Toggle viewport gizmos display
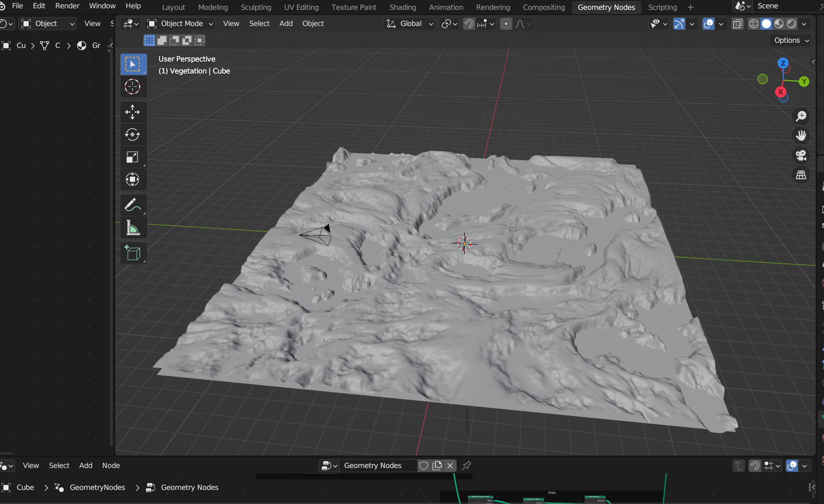 tap(679, 24)
